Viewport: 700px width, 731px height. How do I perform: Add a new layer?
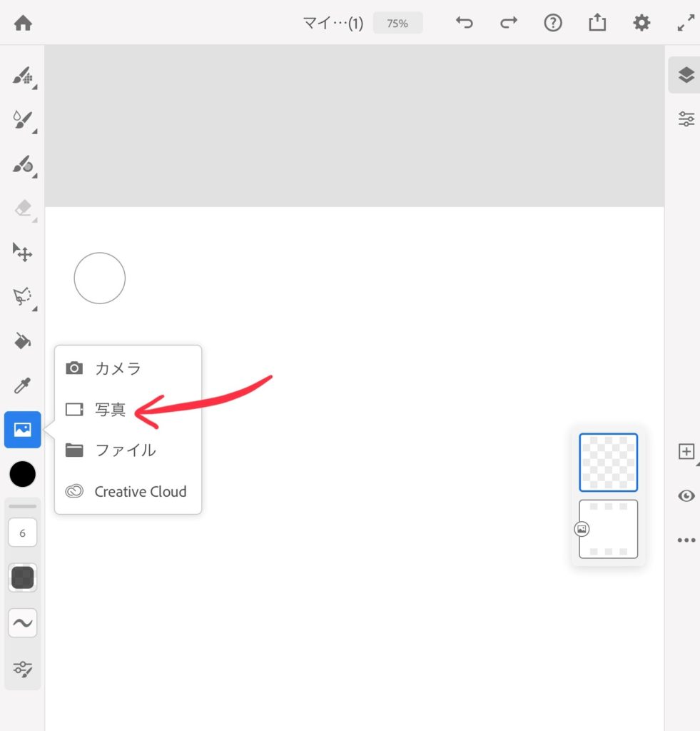686,451
